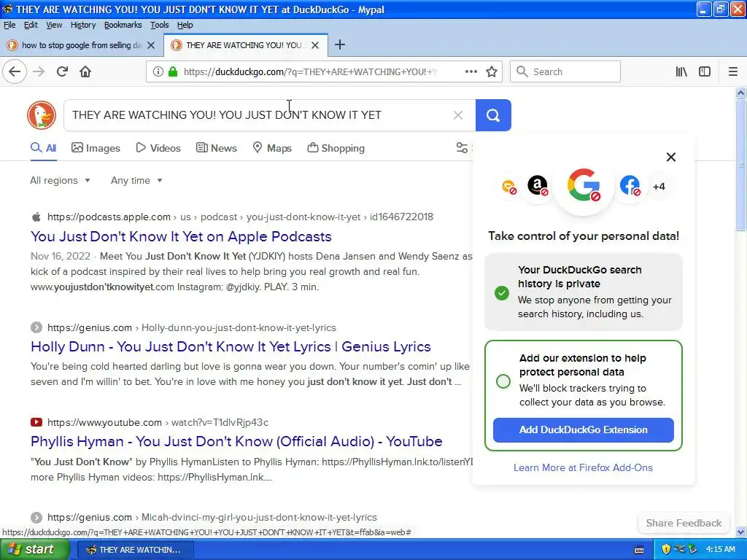Close the 'THEY ARE WATCHING YOU' tab
747x560 pixels.
coord(315,45)
